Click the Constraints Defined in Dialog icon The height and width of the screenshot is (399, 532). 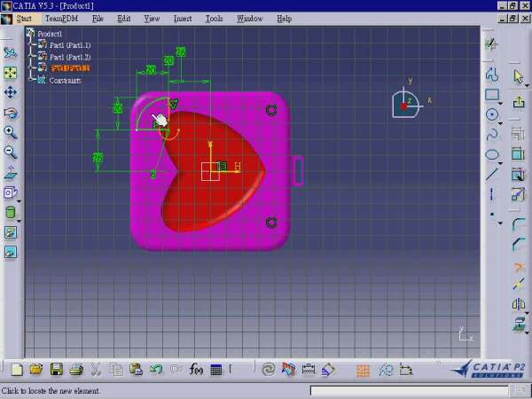click(518, 134)
